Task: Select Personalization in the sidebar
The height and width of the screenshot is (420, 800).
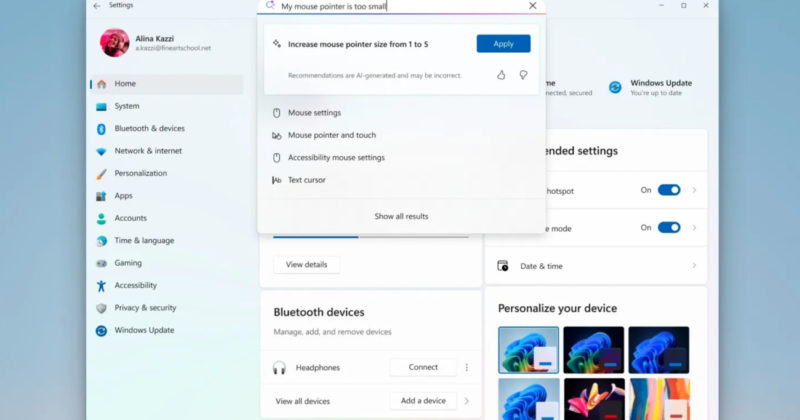Action: point(140,173)
